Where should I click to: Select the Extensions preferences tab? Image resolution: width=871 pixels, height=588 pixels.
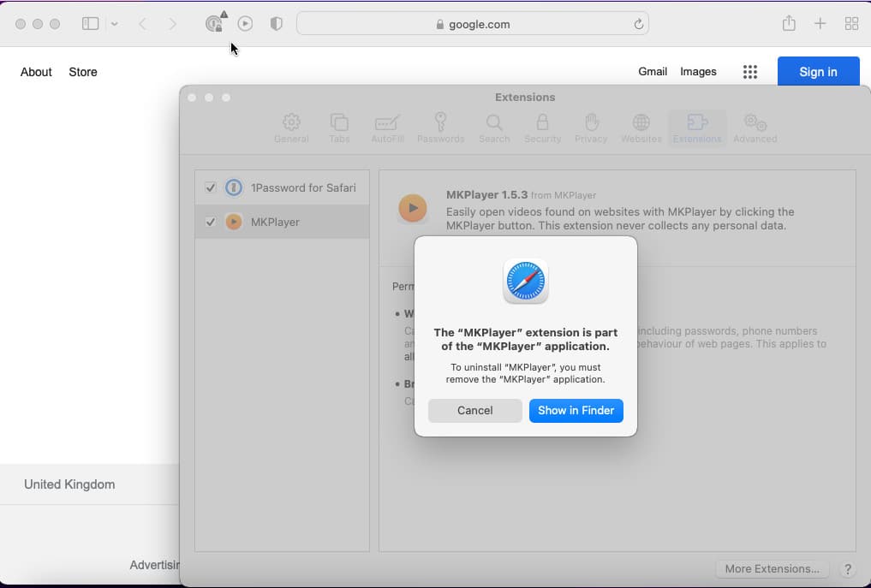click(697, 128)
